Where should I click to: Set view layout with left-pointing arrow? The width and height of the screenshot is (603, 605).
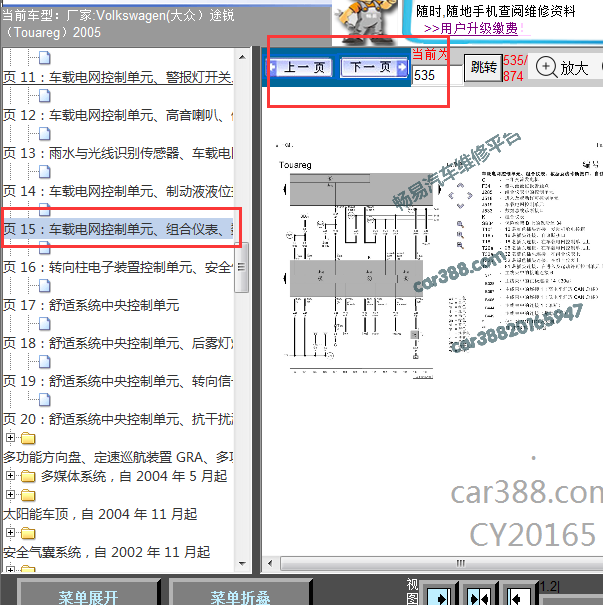(518, 596)
